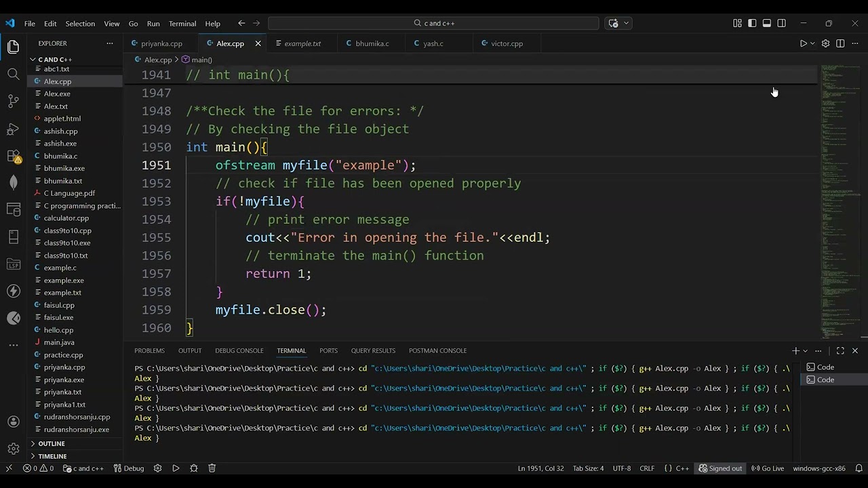This screenshot has width=868, height=488.
Task: Show additional activity bar views ellipsis
Action: (x=13, y=345)
